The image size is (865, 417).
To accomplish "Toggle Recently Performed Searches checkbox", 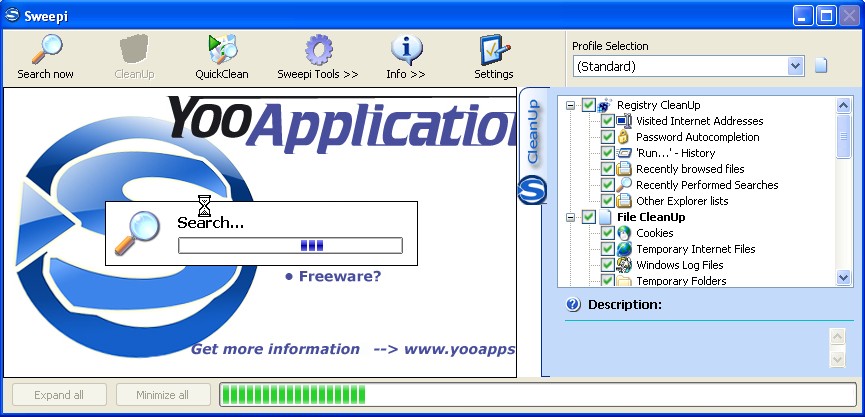I will [607, 185].
